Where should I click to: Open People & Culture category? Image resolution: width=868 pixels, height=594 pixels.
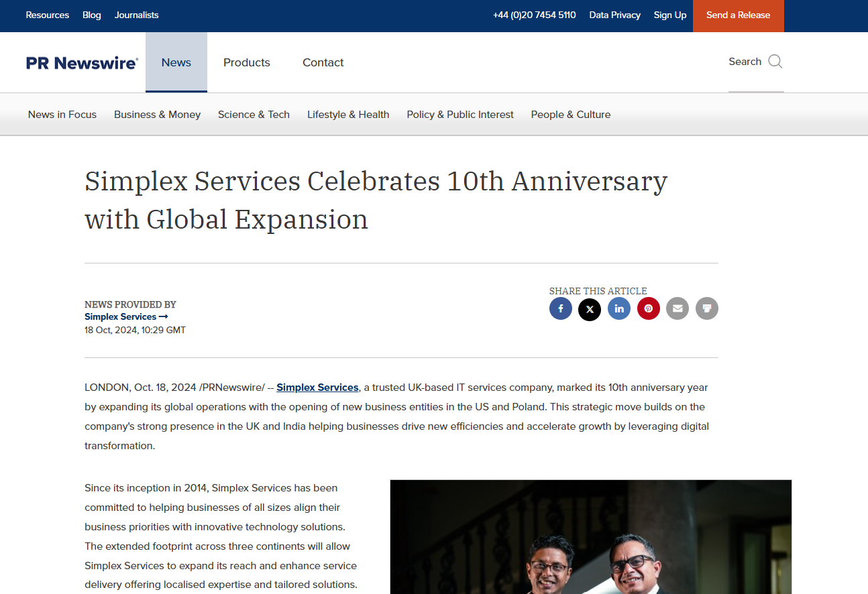coord(571,115)
